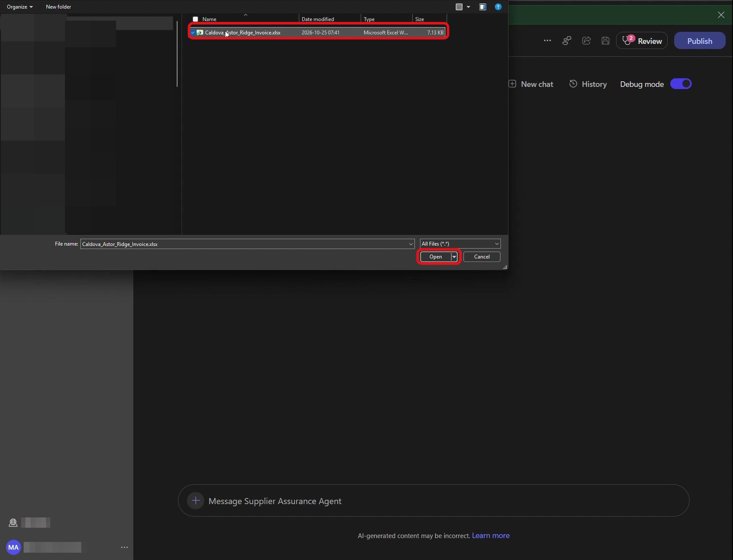Click the share icon in top toolbar
The image size is (733, 560).
(x=586, y=41)
